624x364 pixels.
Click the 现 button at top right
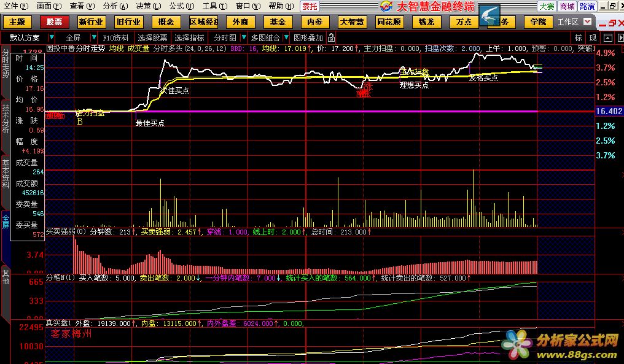[593, 38]
